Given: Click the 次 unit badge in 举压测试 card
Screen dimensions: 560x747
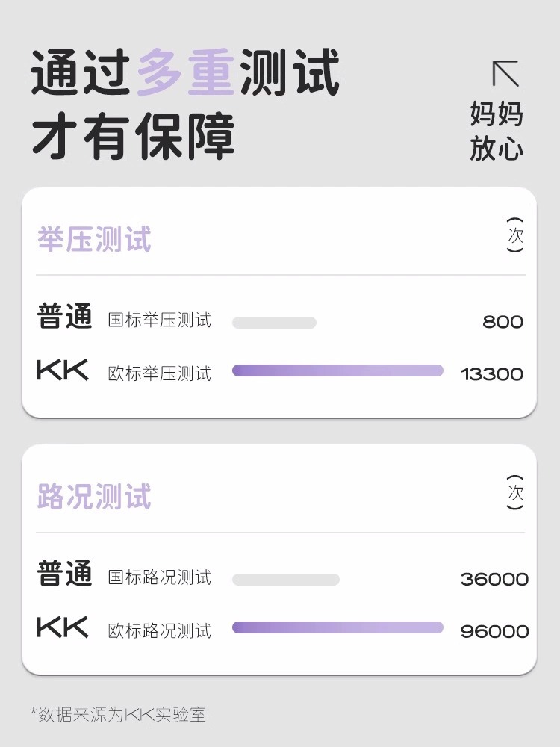Looking at the screenshot, I should [x=515, y=235].
